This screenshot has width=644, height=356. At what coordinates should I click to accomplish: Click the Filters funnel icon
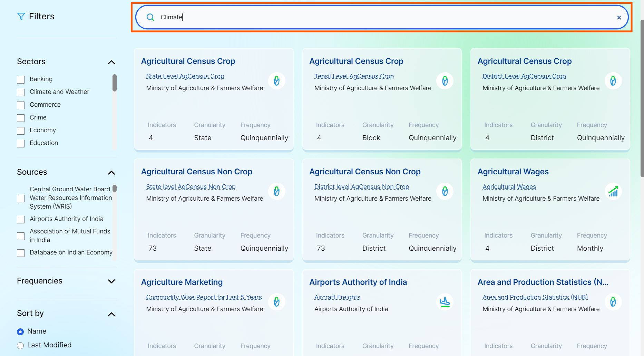21,17
